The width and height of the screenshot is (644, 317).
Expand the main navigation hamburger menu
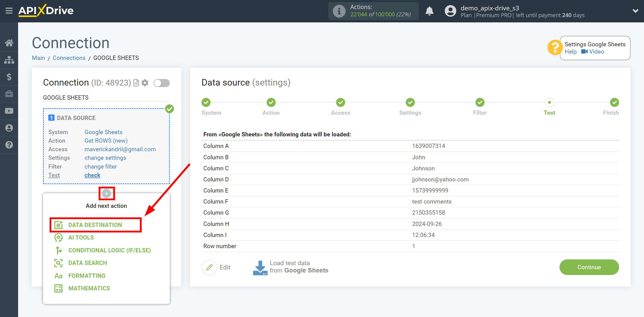point(9,10)
